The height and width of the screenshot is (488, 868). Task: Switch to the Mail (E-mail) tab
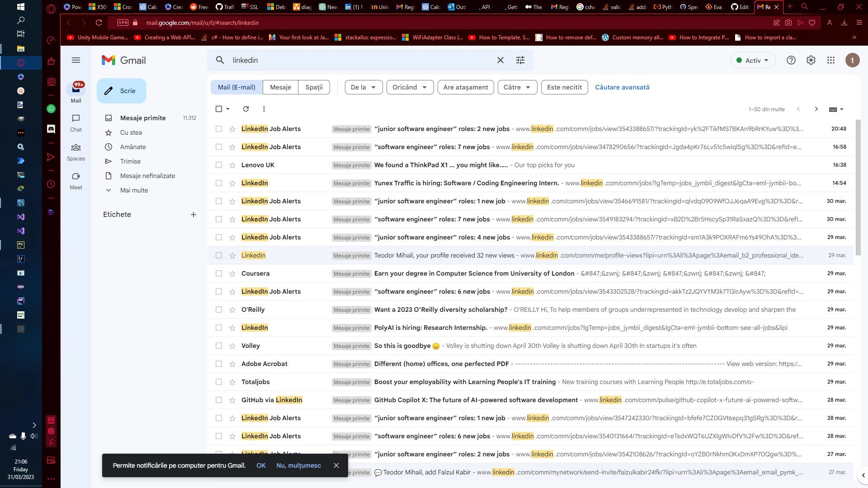[x=236, y=87]
